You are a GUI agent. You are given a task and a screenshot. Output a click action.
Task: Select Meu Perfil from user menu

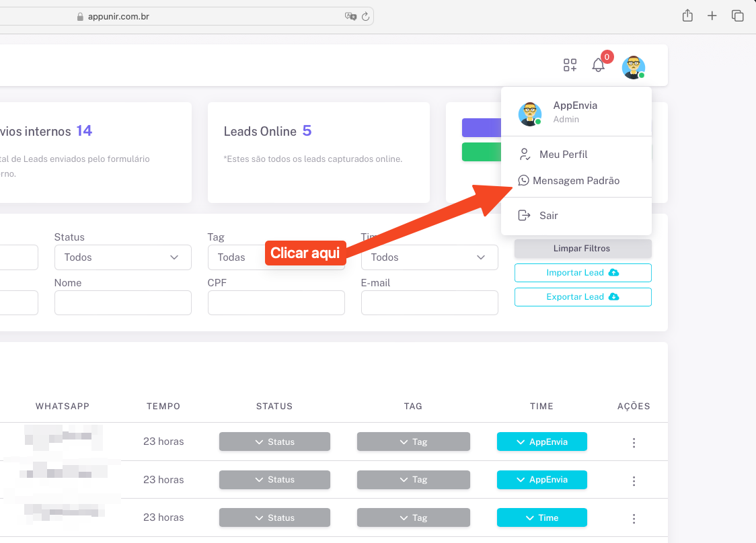coord(563,155)
